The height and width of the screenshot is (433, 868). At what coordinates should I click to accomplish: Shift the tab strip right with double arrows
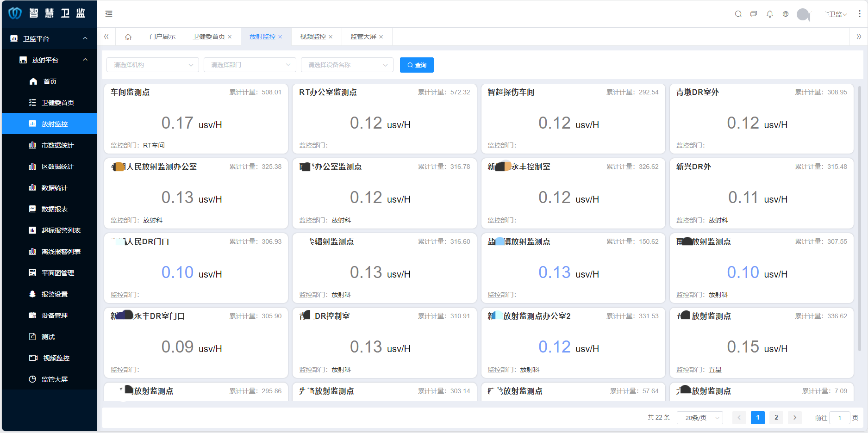click(x=859, y=37)
